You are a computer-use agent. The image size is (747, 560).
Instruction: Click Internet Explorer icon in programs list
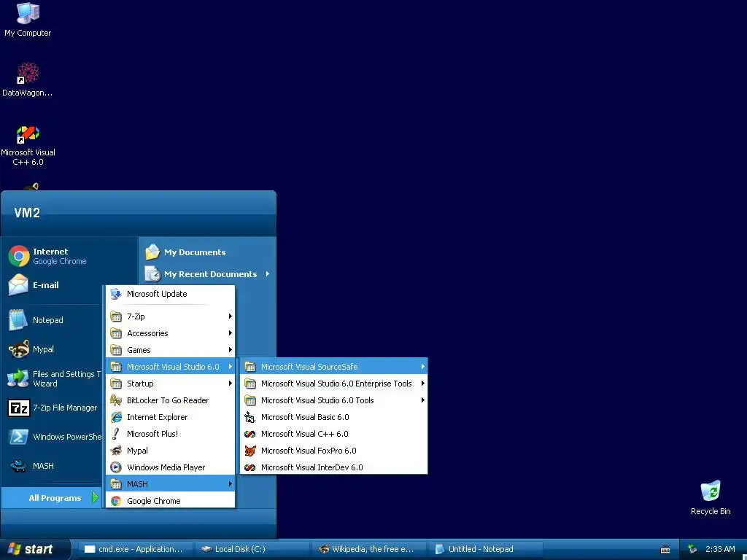[116, 417]
